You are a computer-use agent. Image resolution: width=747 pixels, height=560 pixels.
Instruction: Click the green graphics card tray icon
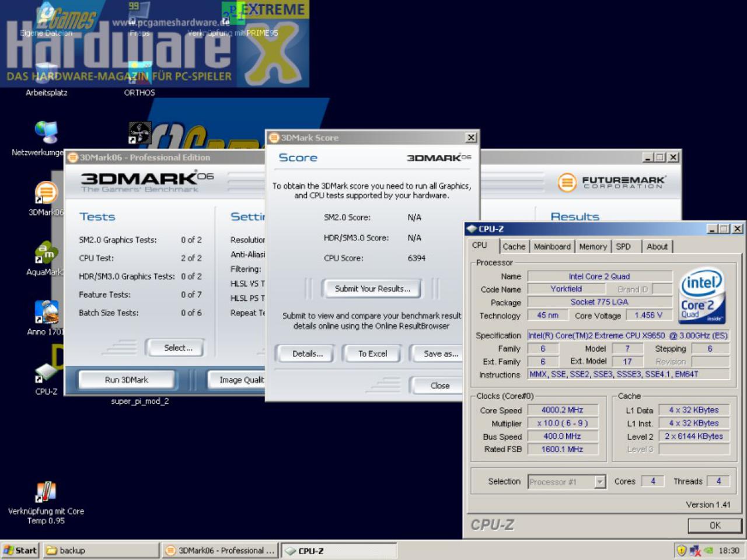[708, 550]
